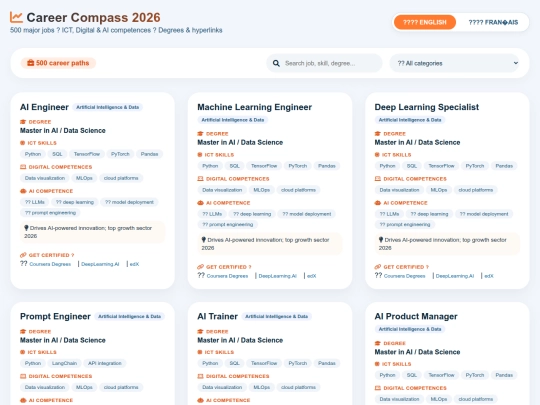Viewport: 540px width, 405px height.
Task: Click the MLOps tag on AI Engineer card
Action: click(x=84, y=178)
